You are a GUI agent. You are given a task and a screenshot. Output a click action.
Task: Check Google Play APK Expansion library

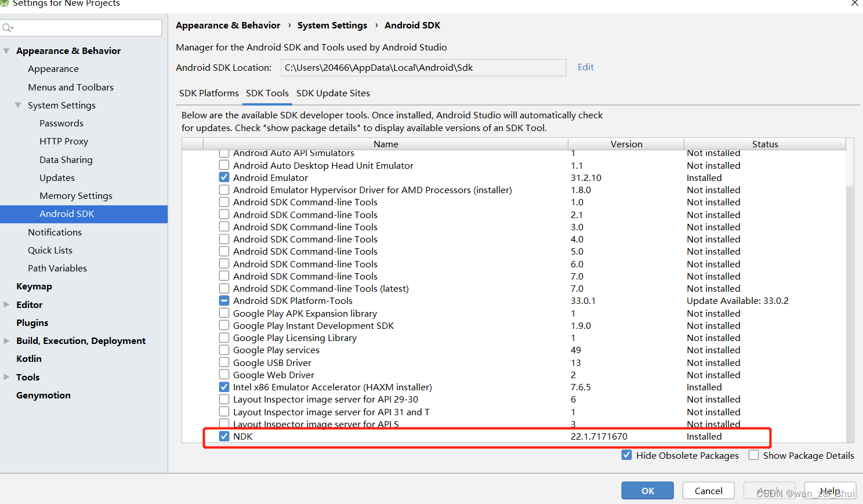coord(224,313)
